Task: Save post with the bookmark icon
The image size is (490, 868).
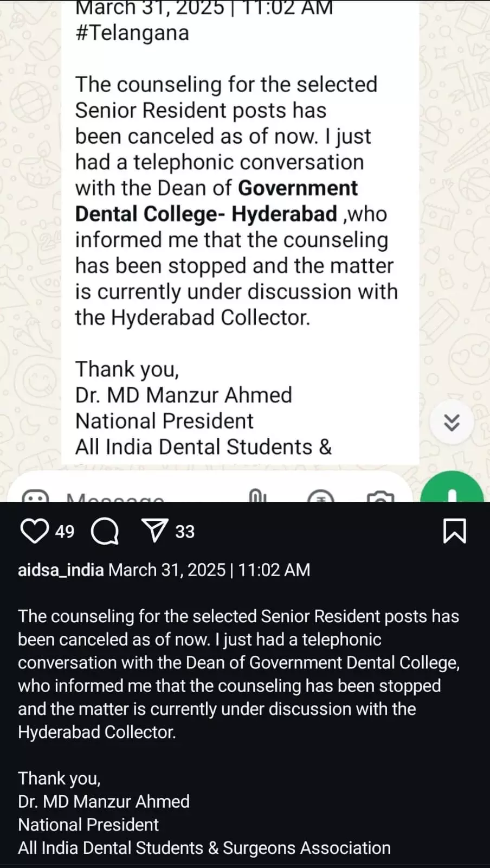Action: [x=454, y=531]
